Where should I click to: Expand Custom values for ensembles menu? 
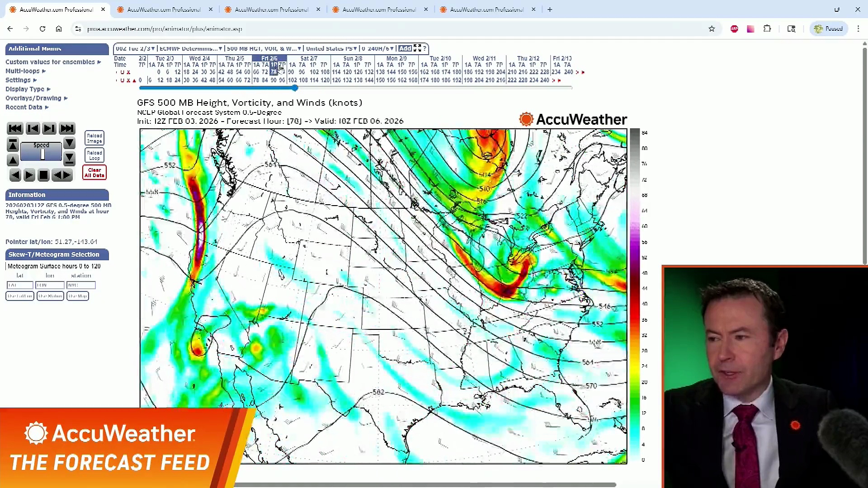click(53, 62)
